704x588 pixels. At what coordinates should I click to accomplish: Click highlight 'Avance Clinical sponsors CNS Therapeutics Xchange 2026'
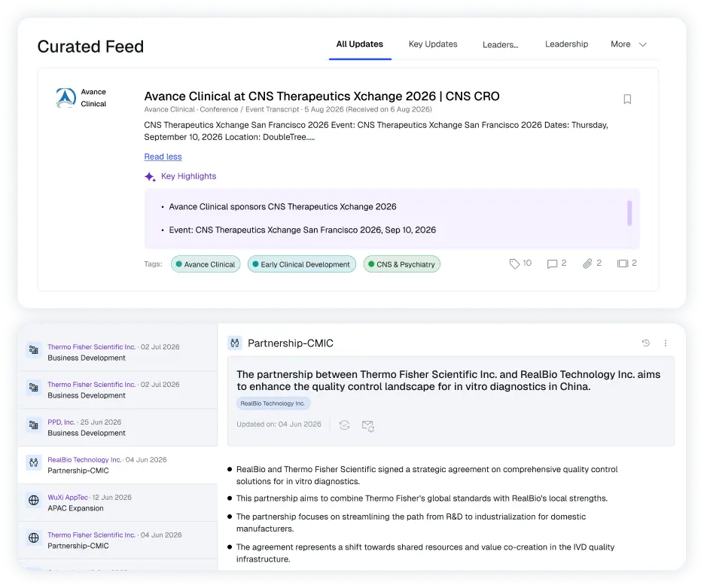pos(282,206)
